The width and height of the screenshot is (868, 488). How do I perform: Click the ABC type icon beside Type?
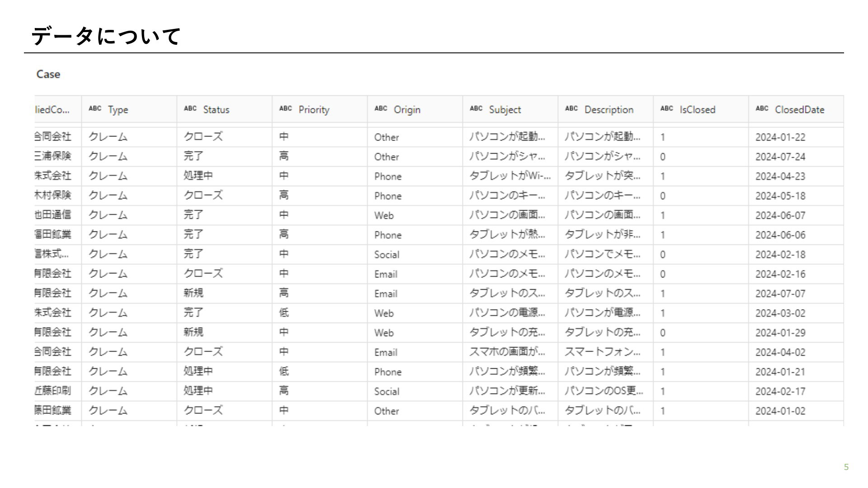95,108
